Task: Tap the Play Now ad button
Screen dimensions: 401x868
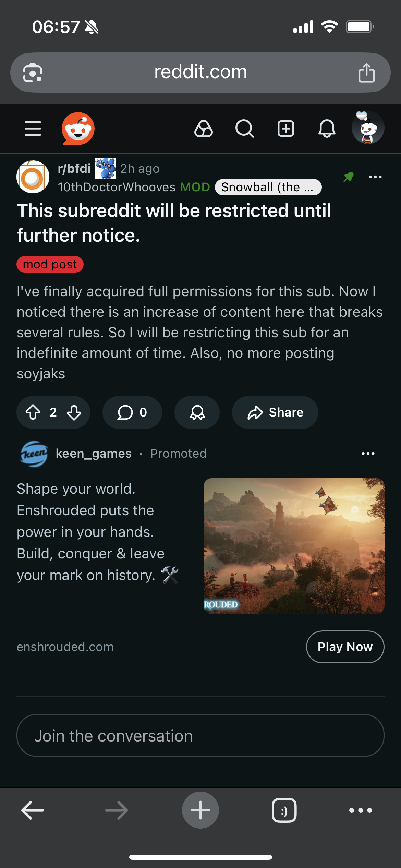Action: tap(345, 647)
